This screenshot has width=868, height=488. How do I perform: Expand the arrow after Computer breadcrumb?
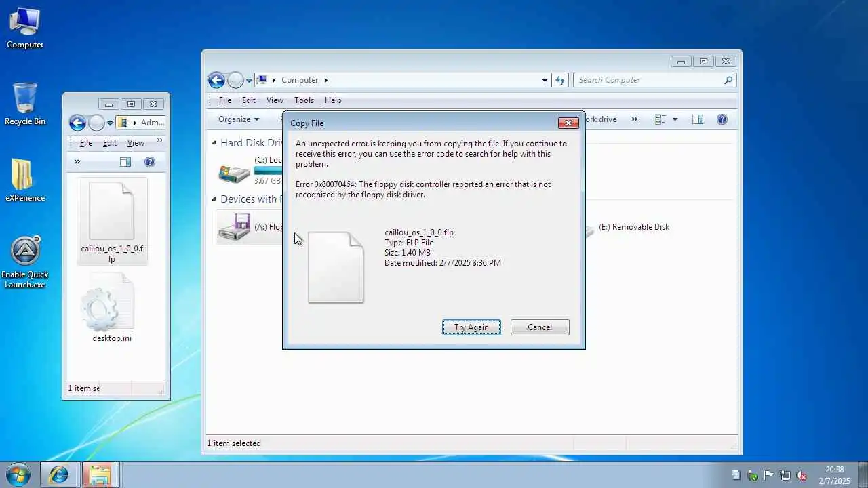tap(326, 80)
